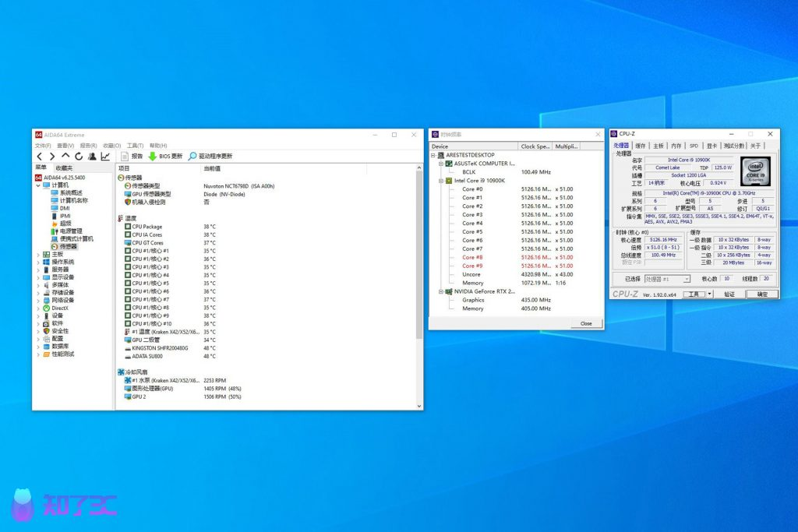Switch to CPU-Z 内存 tab

point(676,146)
